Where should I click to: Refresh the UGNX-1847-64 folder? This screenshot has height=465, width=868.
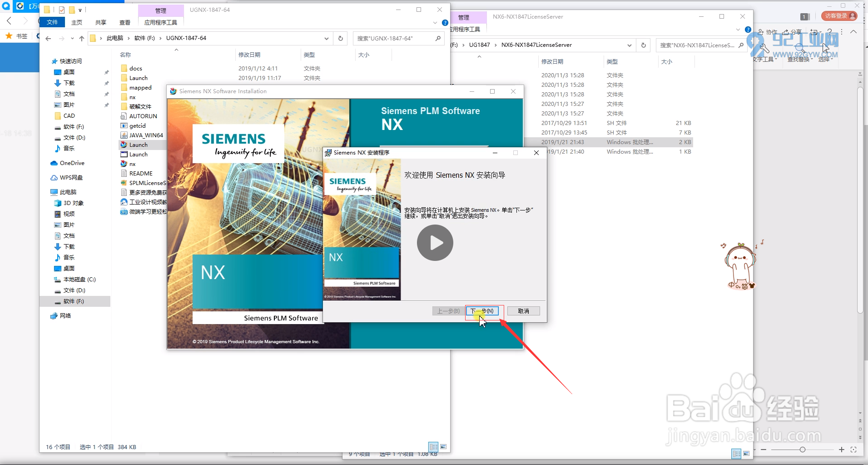click(x=341, y=39)
